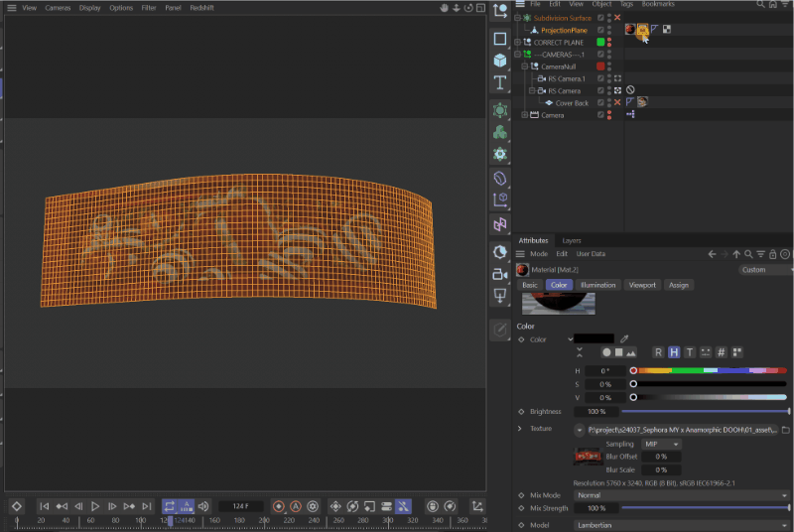Click the protection tag on RS Camera
The image size is (794, 532).
(630, 90)
